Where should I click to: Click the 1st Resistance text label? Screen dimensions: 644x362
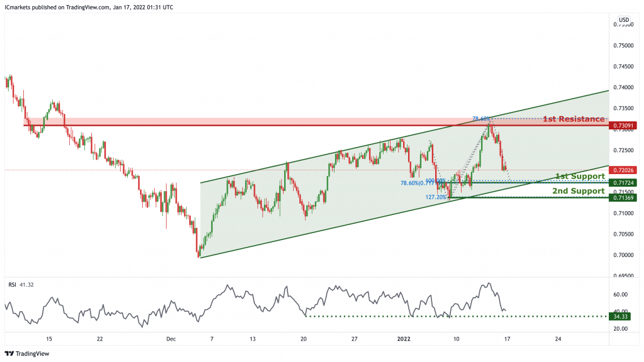574,119
